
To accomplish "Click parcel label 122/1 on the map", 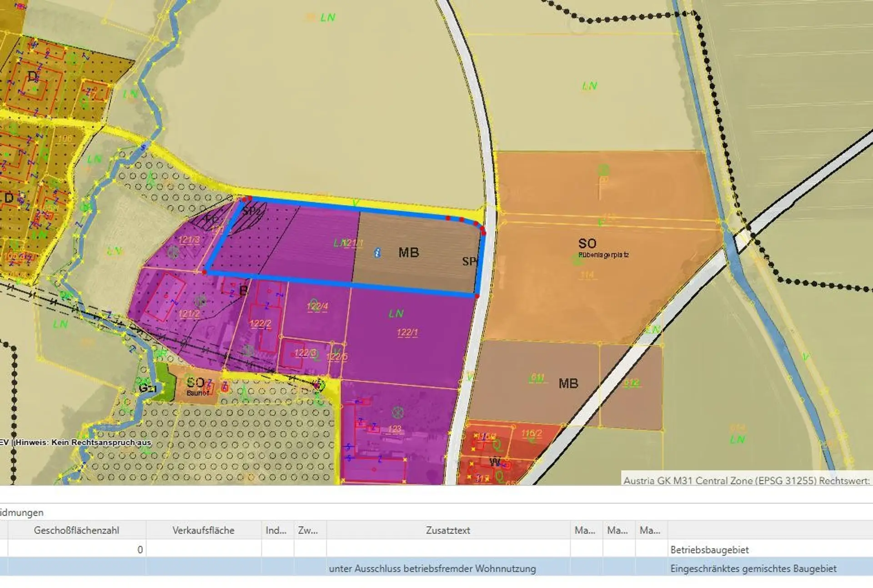I will tap(407, 332).
